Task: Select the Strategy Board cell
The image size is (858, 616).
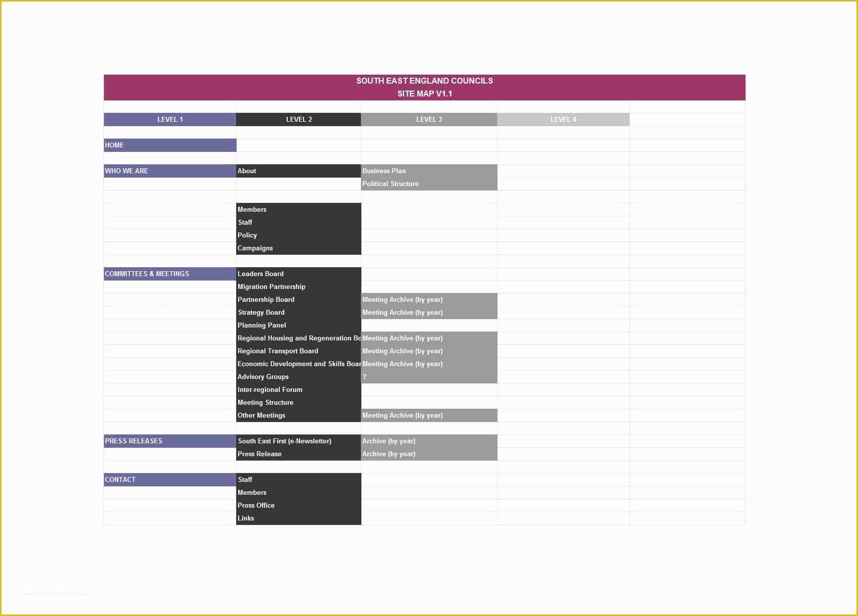Action: pos(299,312)
